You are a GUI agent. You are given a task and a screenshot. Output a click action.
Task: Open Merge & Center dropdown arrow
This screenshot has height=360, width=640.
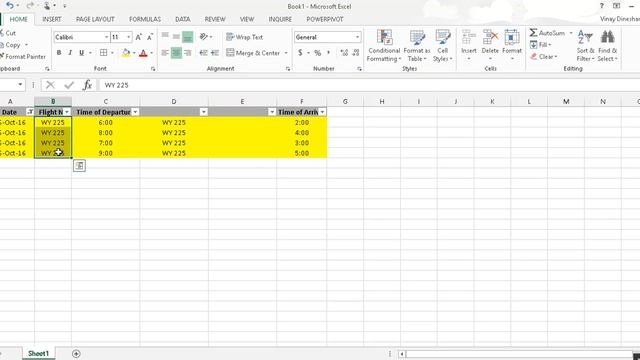click(286, 53)
